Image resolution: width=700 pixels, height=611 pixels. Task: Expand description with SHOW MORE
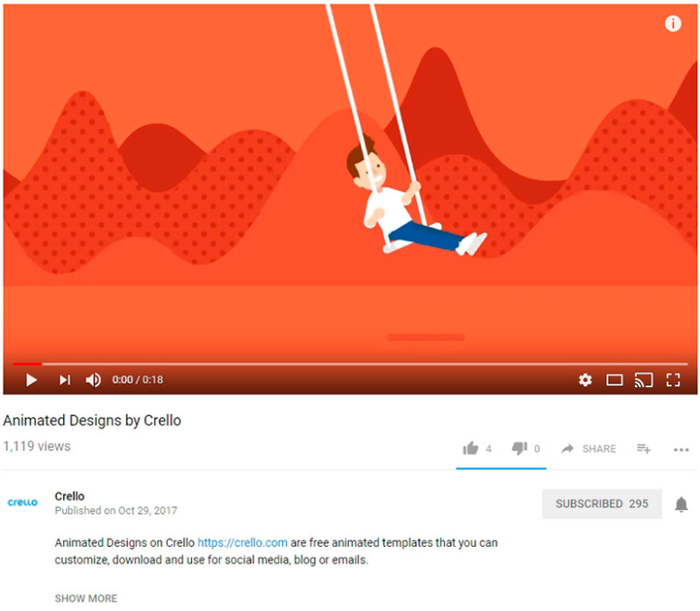click(x=87, y=598)
